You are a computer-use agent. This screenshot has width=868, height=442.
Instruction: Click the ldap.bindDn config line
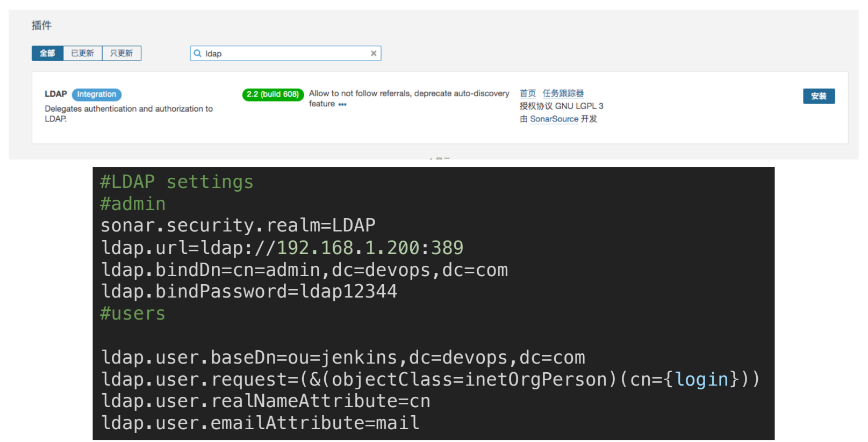tap(304, 270)
